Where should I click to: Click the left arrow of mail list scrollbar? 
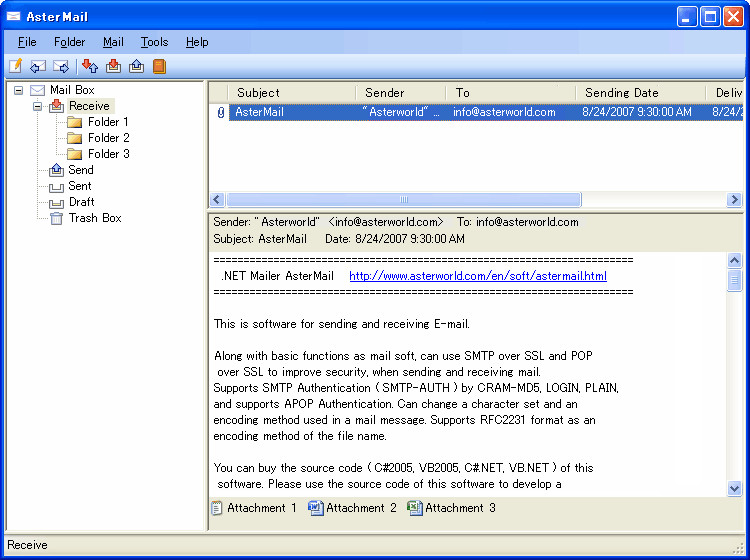pos(217,199)
